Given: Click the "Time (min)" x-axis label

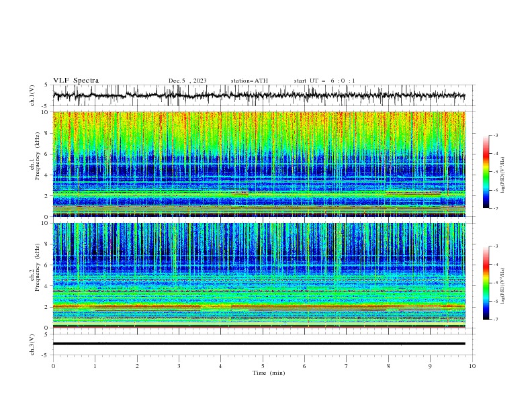Looking at the screenshot, I should pos(269,373).
